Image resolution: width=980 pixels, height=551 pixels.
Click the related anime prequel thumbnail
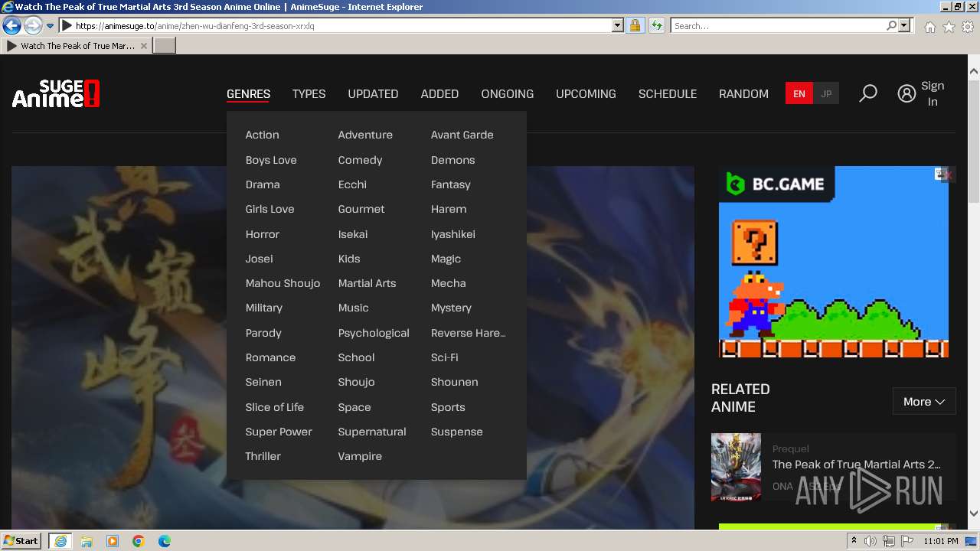[x=736, y=467]
